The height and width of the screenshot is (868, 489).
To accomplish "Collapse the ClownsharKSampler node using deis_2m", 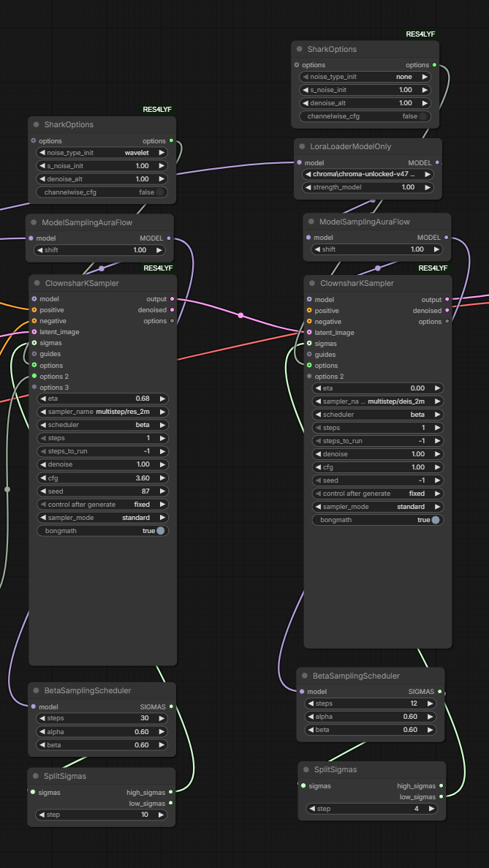I will tap(313, 284).
